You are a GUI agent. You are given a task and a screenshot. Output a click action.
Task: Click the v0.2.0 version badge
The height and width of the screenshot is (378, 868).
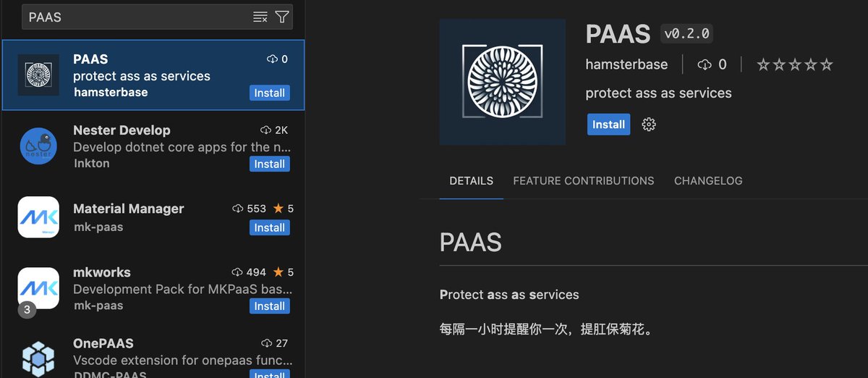point(687,33)
